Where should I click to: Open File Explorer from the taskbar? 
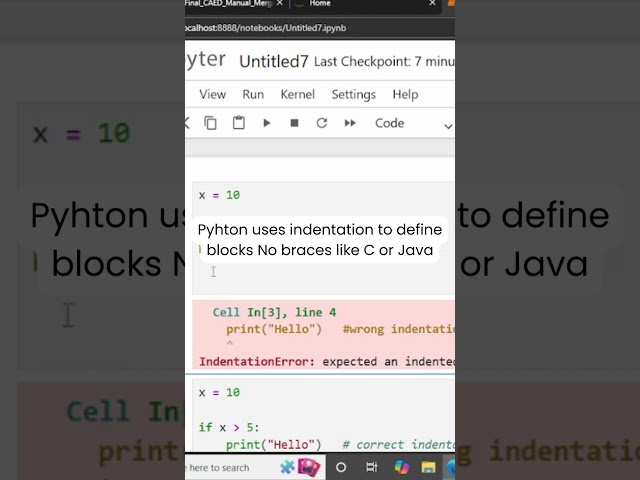pyautogui.click(x=428, y=467)
